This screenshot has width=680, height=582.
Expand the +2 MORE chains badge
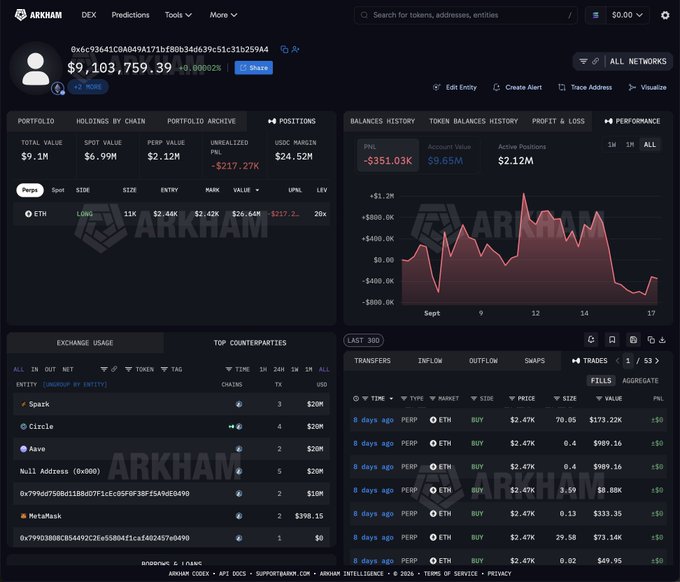(88, 87)
